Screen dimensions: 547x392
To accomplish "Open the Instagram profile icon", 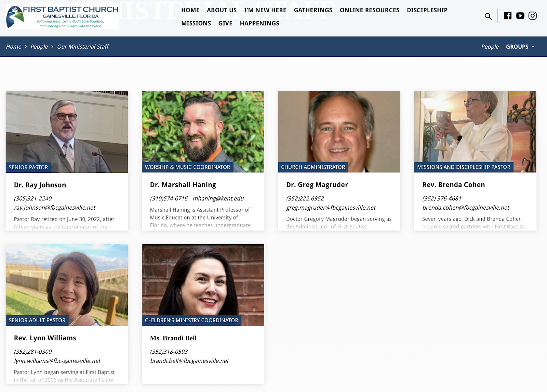I will point(532,16).
